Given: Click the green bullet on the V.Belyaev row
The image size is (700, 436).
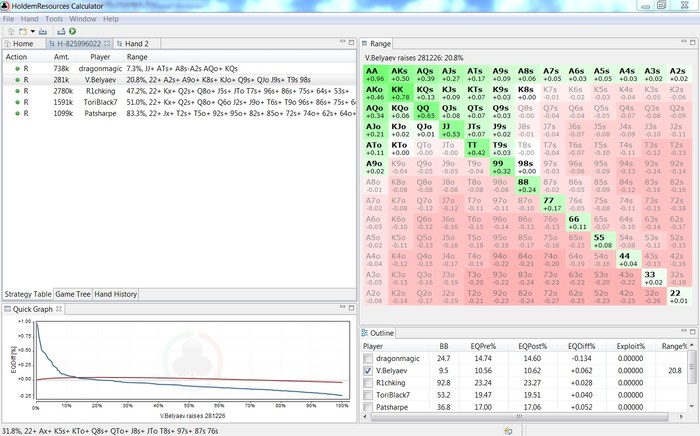Looking at the screenshot, I should pyautogui.click(x=17, y=80).
